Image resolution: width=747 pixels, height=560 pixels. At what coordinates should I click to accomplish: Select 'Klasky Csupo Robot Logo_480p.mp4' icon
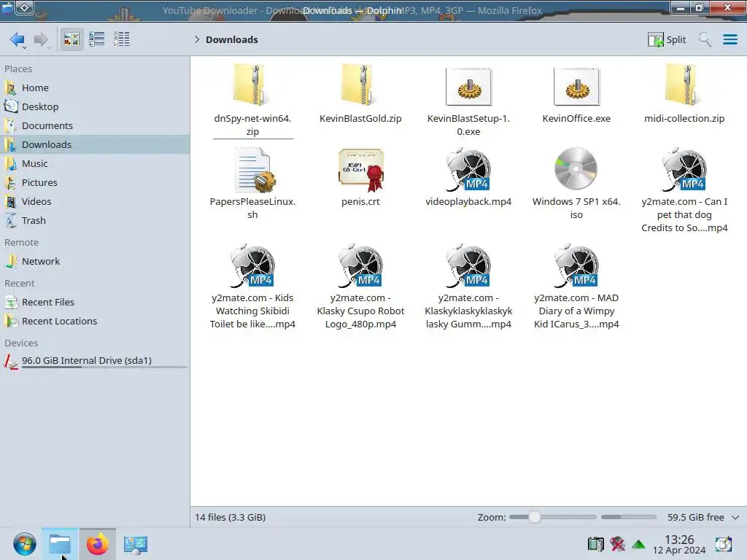click(x=360, y=265)
